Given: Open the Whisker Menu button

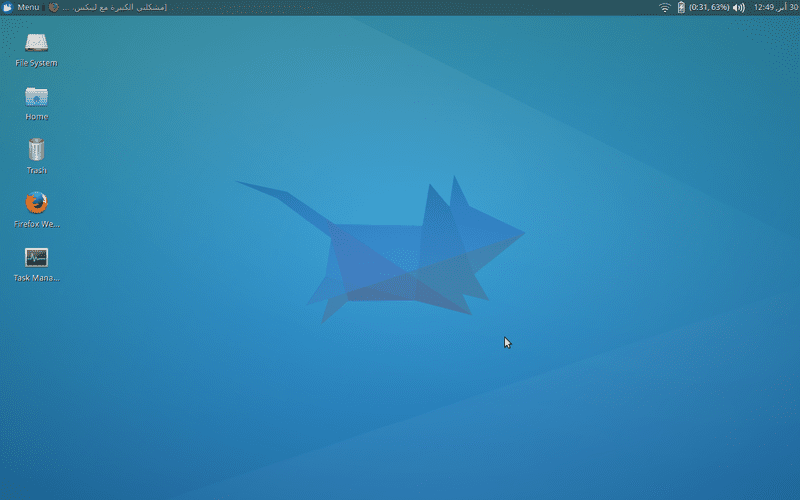Looking at the screenshot, I should 21,7.
